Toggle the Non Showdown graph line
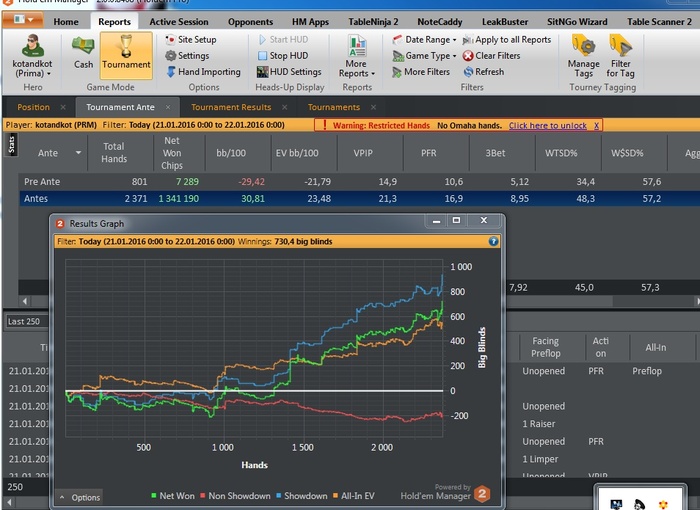This screenshot has height=510, width=700. (x=235, y=496)
